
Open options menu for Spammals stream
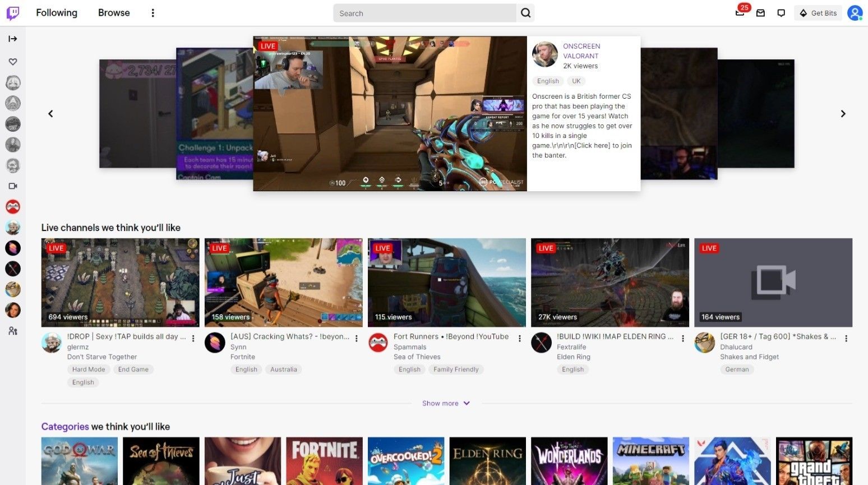click(520, 339)
